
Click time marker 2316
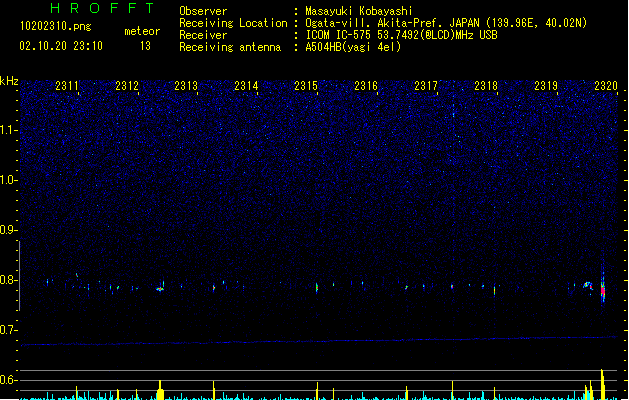point(366,86)
